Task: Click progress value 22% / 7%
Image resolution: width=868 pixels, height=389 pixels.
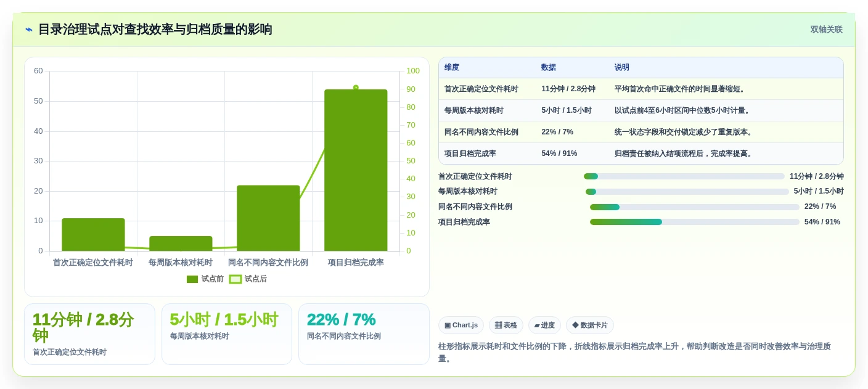Action: (821, 207)
